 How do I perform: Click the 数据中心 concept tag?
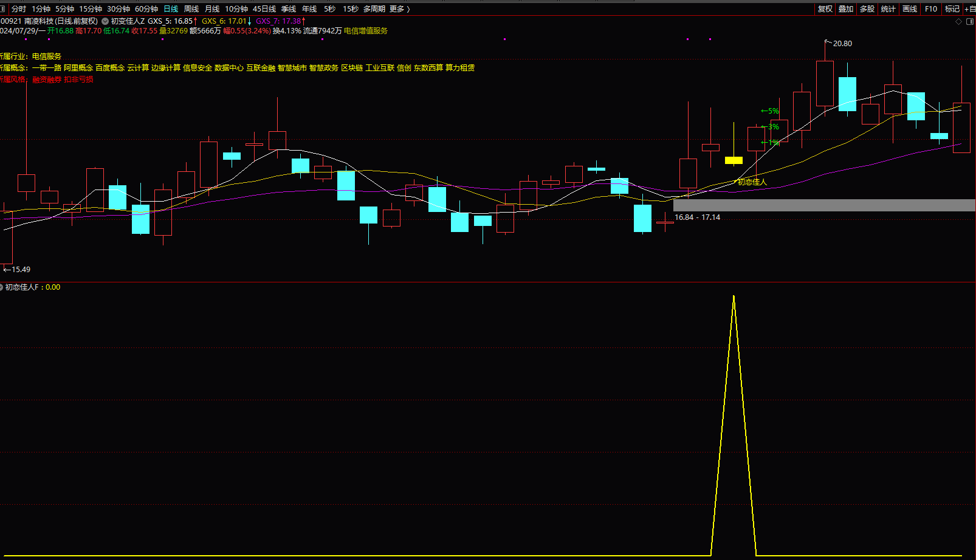coord(229,68)
